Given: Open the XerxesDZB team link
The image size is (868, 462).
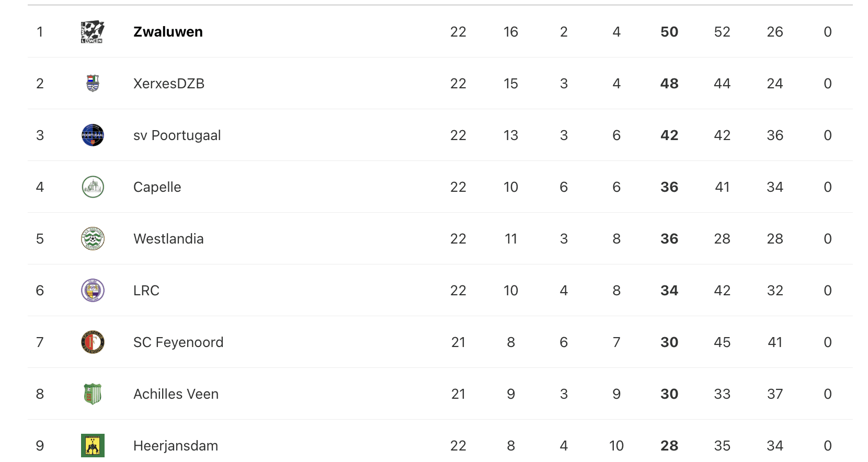Looking at the screenshot, I should click(169, 84).
